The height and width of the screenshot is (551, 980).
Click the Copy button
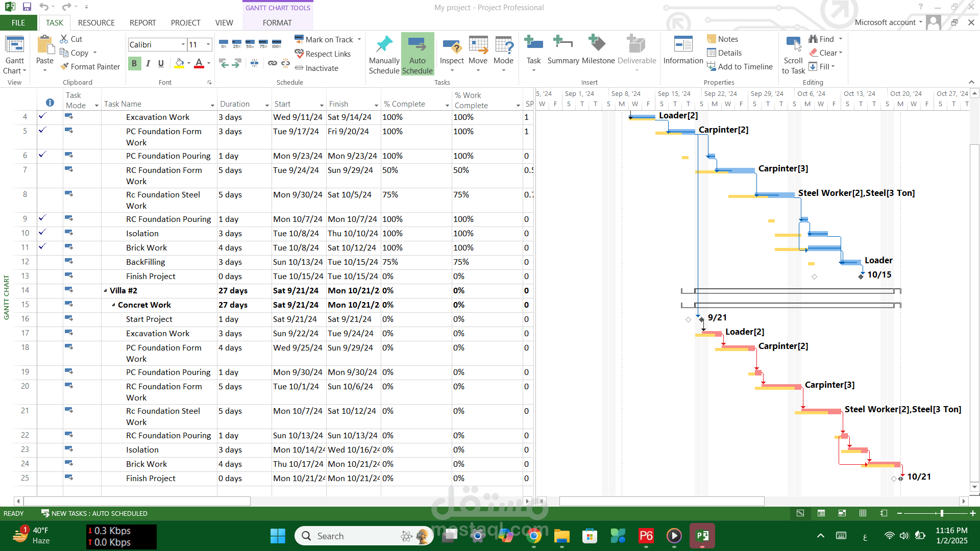(74, 53)
